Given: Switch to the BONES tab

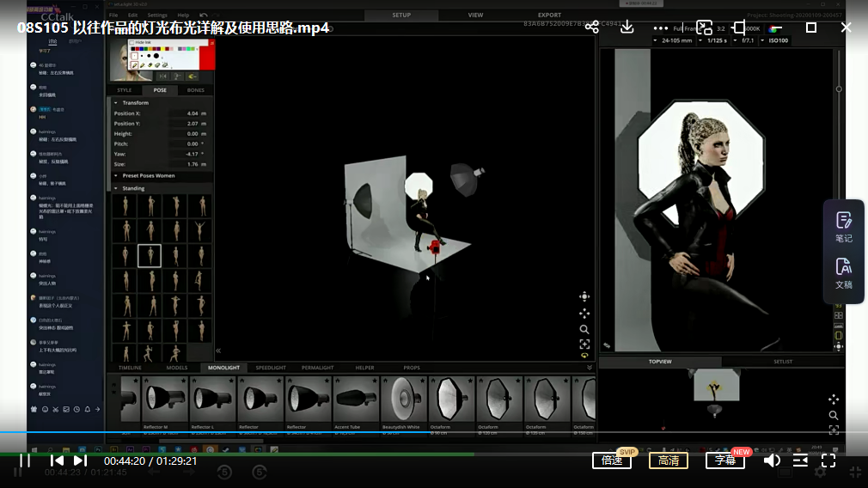Looking at the screenshot, I should coord(195,90).
